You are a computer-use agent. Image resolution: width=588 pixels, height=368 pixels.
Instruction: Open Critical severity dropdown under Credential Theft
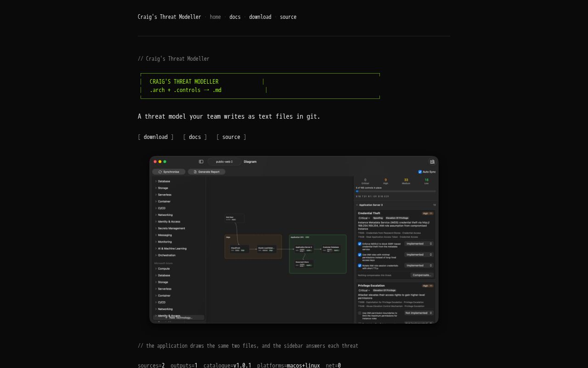pos(364,218)
